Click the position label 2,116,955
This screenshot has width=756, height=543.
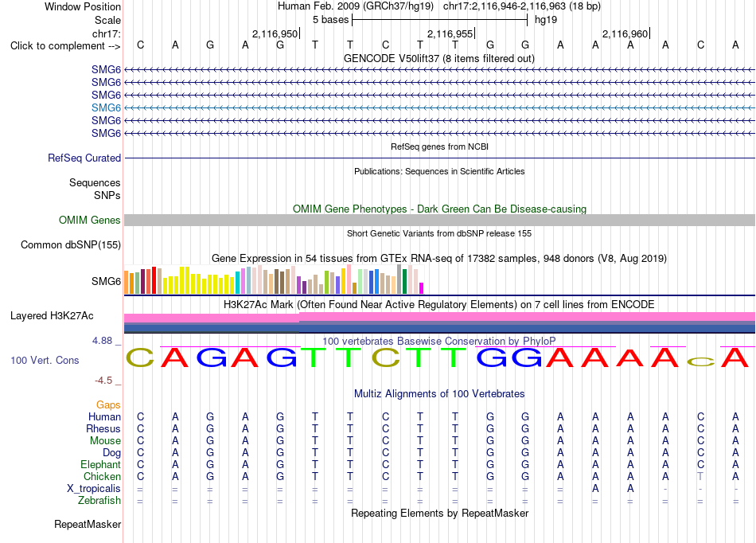click(450, 33)
